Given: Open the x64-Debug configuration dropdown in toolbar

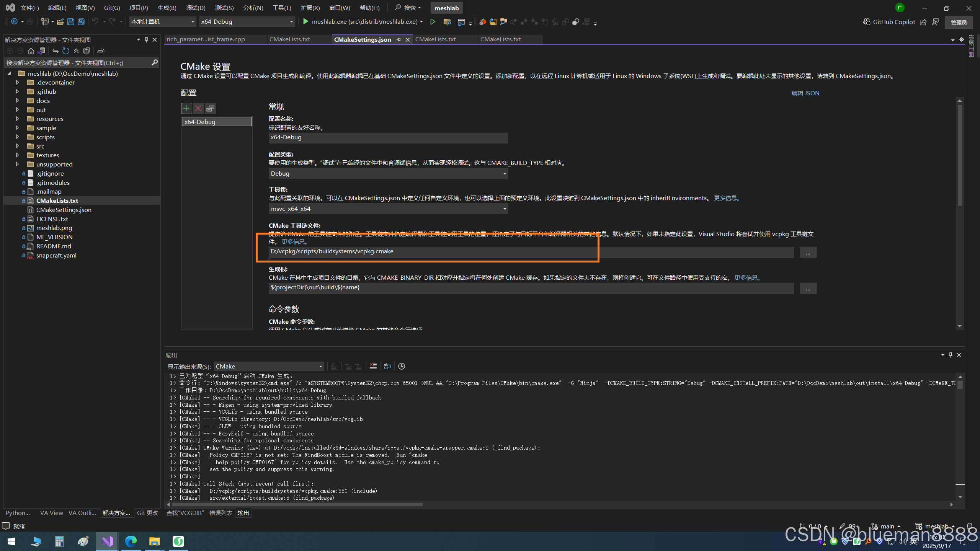Looking at the screenshot, I should click(247, 22).
